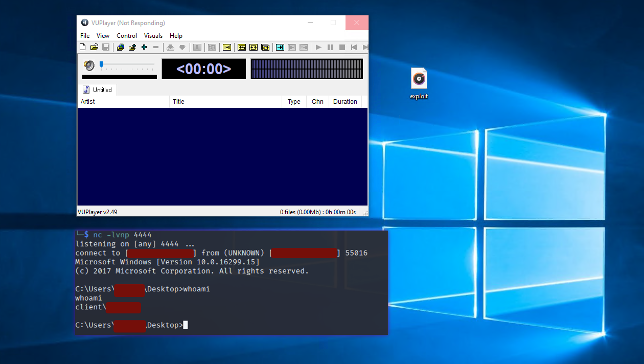Select the exploit file on the desktop
644x364 pixels.
click(x=419, y=84)
